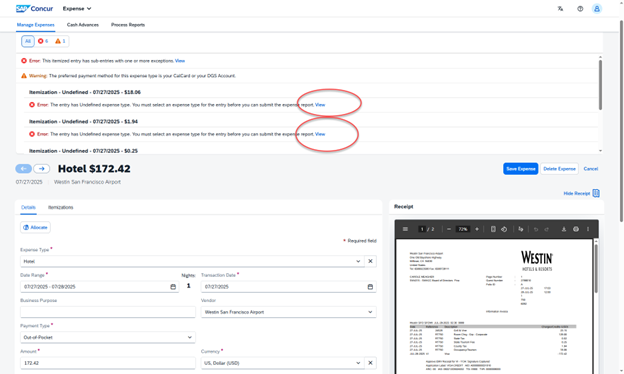Click the receipt viewer vertical scrollbar
The image size is (624, 374).
(x=596, y=269)
